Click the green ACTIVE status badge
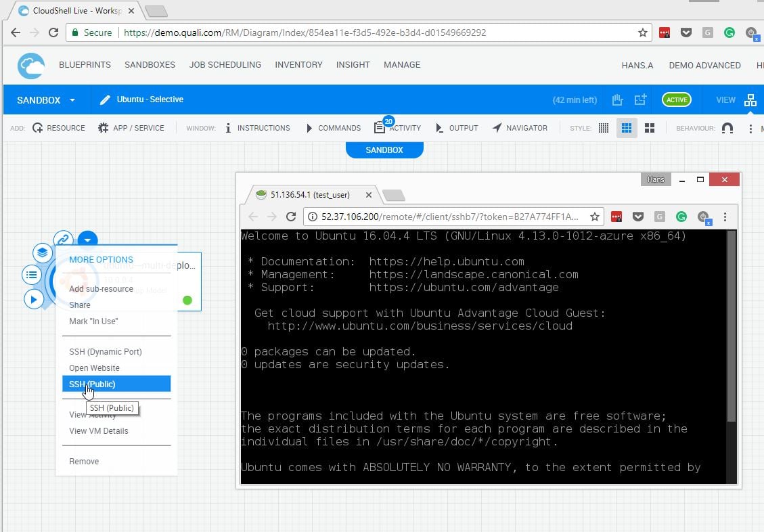Viewport: 764px width, 532px height. tap(676, 99)
